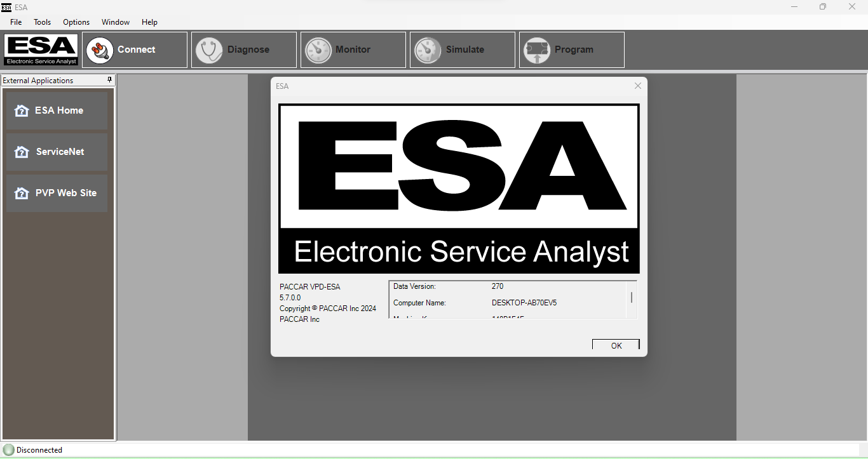Click the ESA logo in the toolbar
This screenshot has width=868, height=459.
coord(41,50)
